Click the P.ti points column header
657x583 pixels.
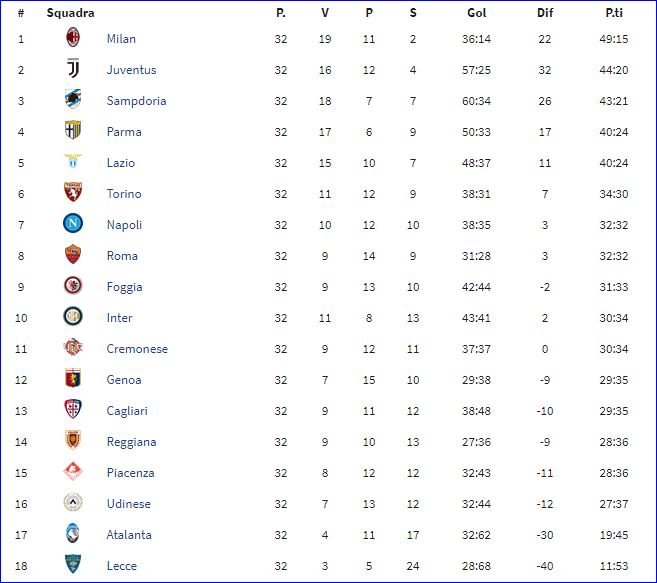coord(614,13)
